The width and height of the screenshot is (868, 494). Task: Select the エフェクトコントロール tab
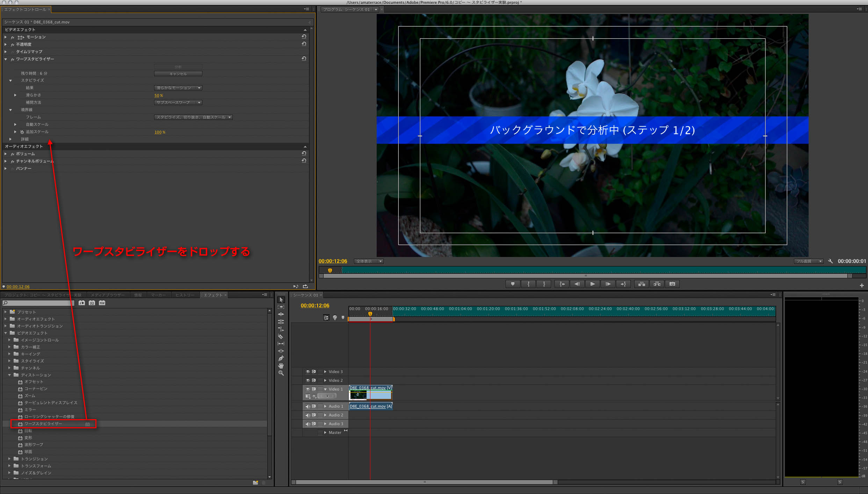[25, 9]
